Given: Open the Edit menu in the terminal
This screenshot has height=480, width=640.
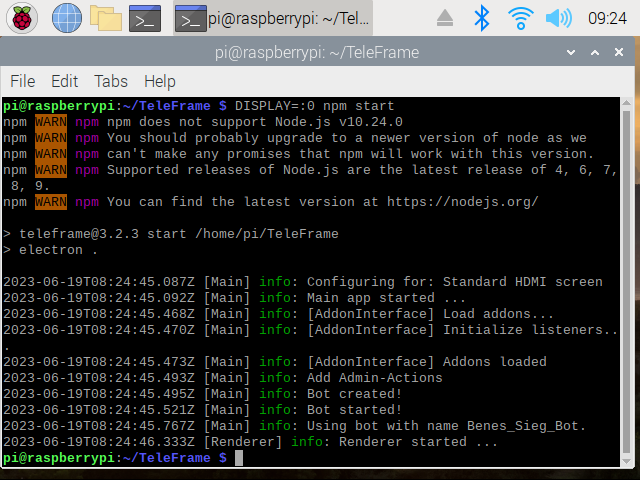Looking at the screenshot, I should (x=64, y=81).
